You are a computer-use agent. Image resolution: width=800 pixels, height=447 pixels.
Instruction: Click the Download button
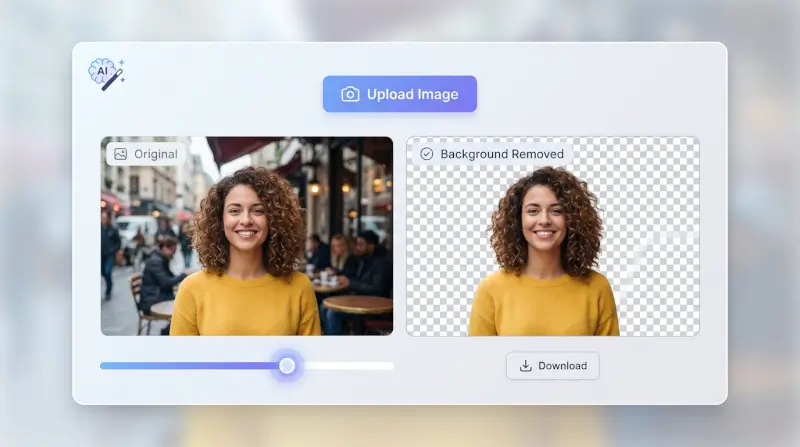click(553, 366)
